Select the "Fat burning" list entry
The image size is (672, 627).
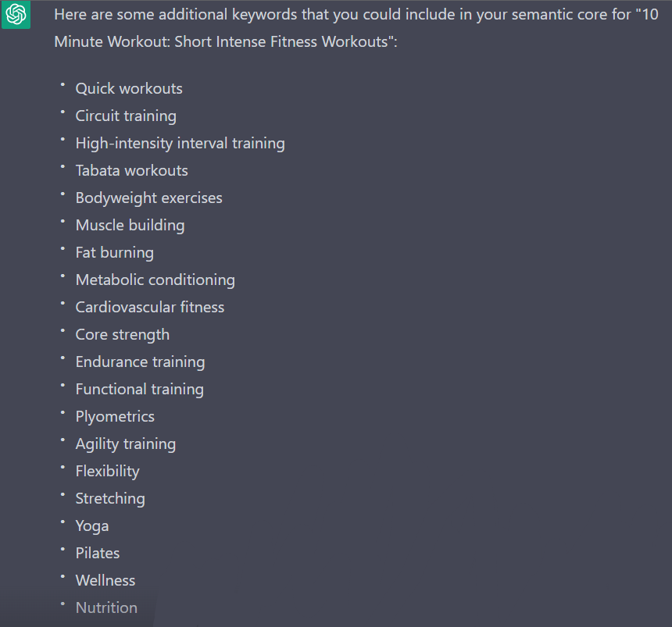tap(114, 253)
